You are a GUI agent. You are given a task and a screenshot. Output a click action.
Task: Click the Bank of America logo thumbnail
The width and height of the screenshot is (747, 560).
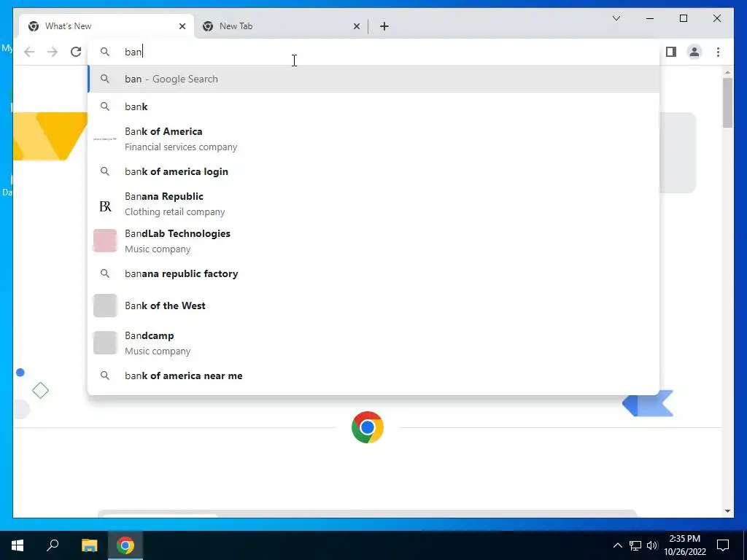click(x=105, y=139)
